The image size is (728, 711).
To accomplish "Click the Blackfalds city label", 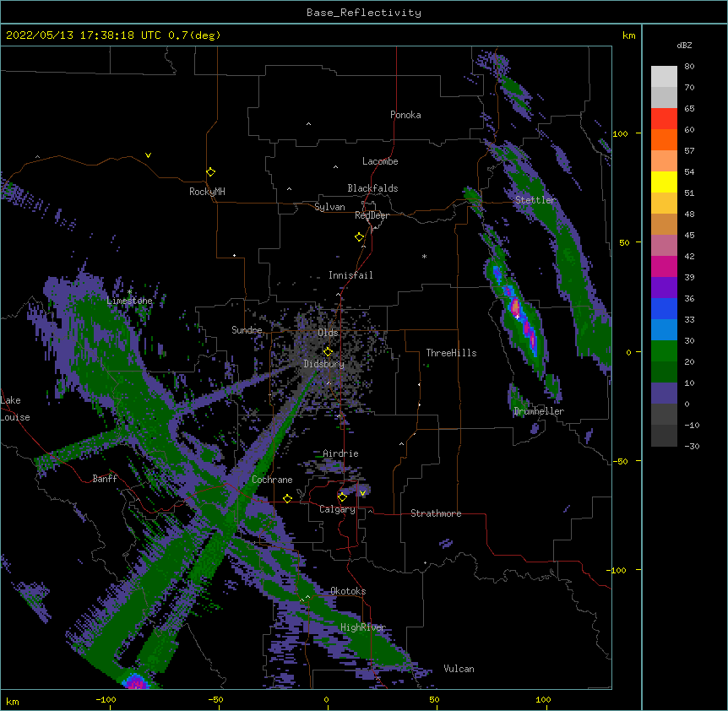I will click(372, 188).
